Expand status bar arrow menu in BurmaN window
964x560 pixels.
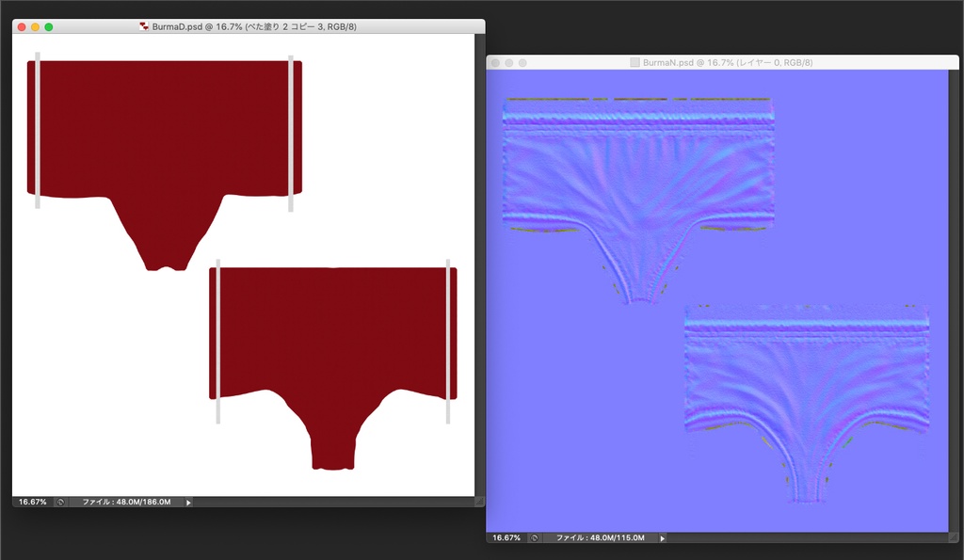[x=662, y=537]
